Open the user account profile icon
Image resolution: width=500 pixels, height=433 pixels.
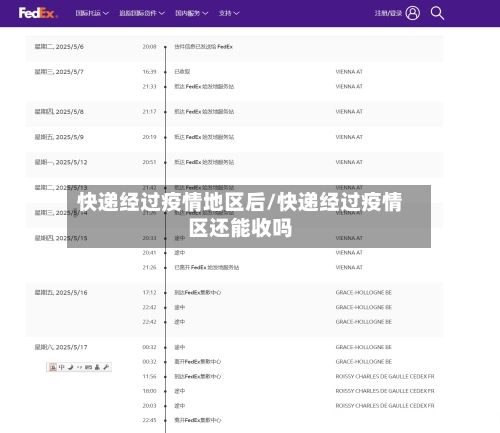413,13
